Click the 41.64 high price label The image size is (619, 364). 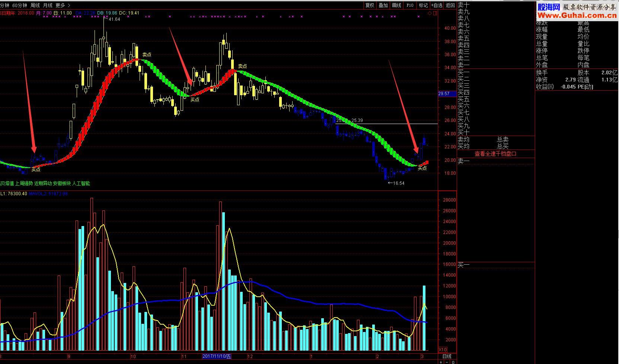(114, 19)
